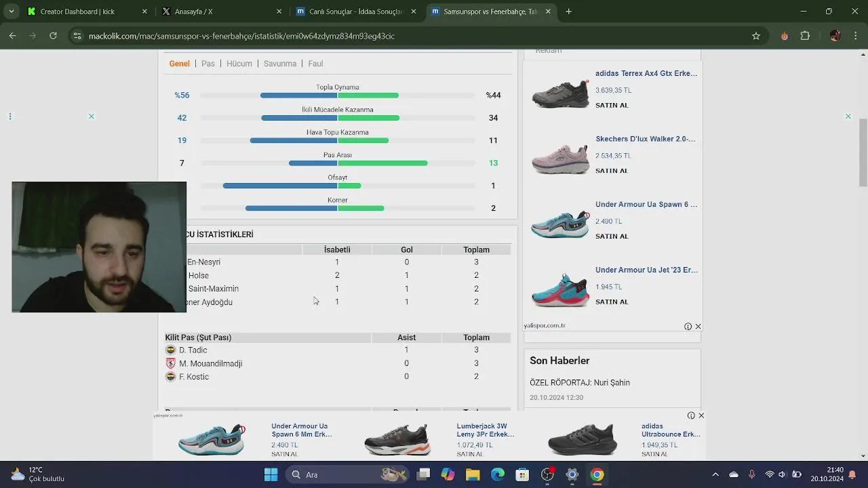
Task: Open the Extensions puzzle menu
Action: pos(805,36)
